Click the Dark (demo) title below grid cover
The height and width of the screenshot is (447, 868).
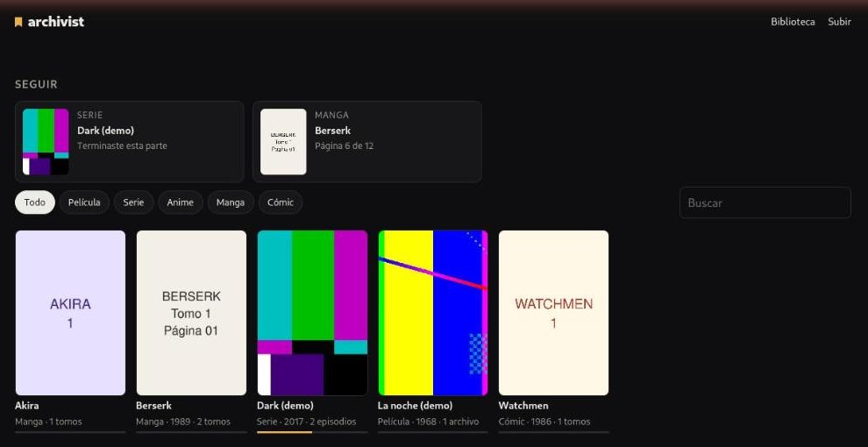(x=285, y=406)
